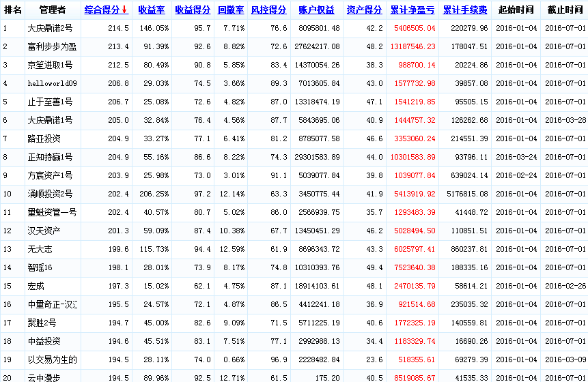The height and width of the screenshot is (382, 588).
Task: Click account equity 27624217.08
Action: 318,46
